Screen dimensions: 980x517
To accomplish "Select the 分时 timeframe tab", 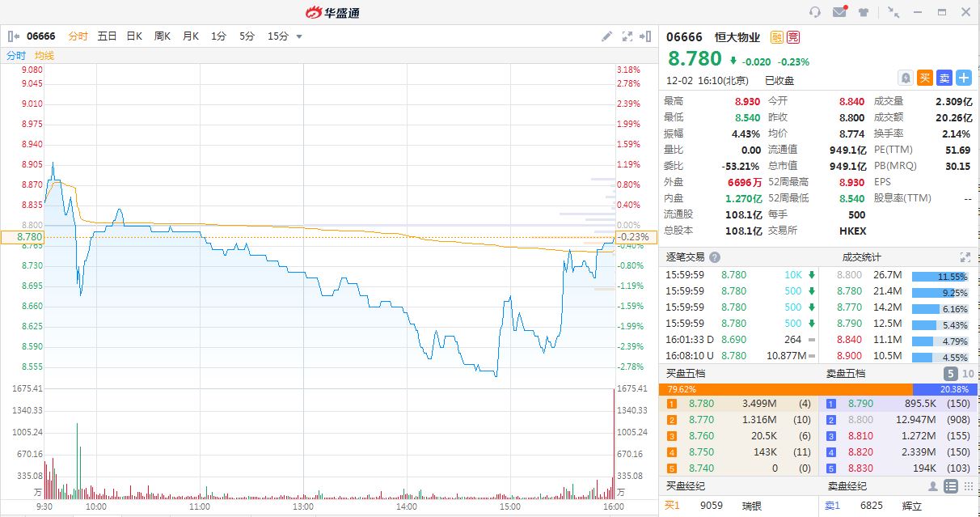I will pyautogui.click(x=78, y=36).
